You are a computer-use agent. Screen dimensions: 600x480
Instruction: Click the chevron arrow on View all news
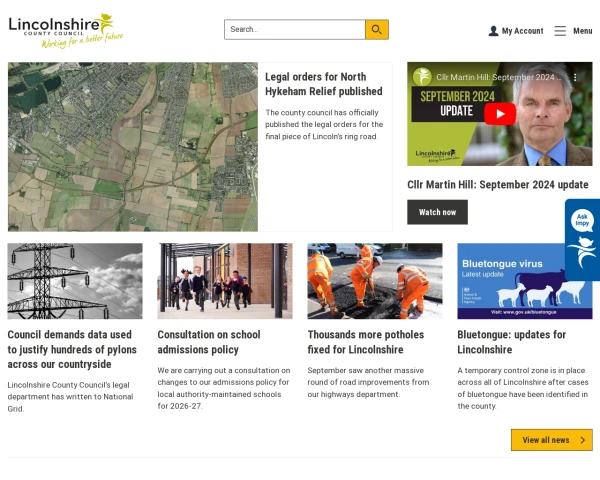(582, 440)
